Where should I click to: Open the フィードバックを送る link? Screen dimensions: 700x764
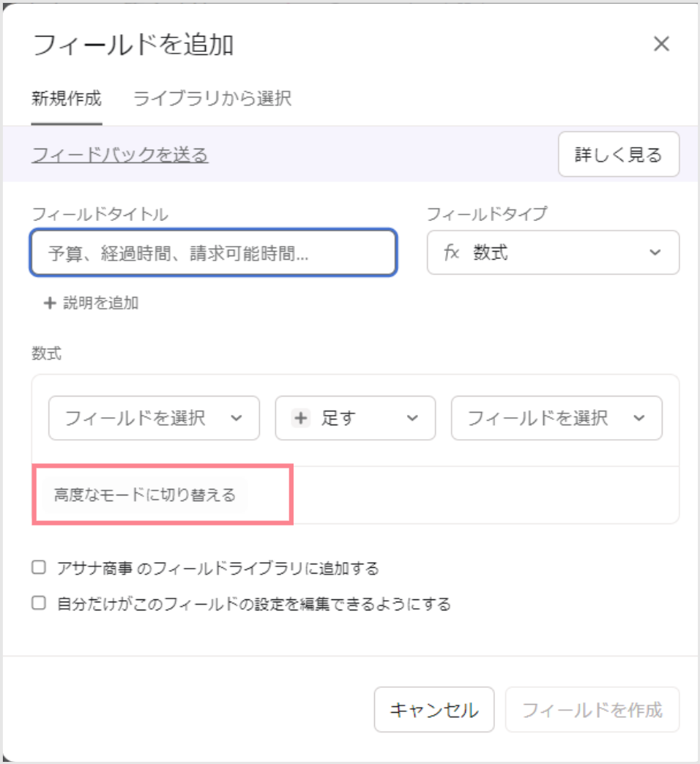tap(120, 155)
